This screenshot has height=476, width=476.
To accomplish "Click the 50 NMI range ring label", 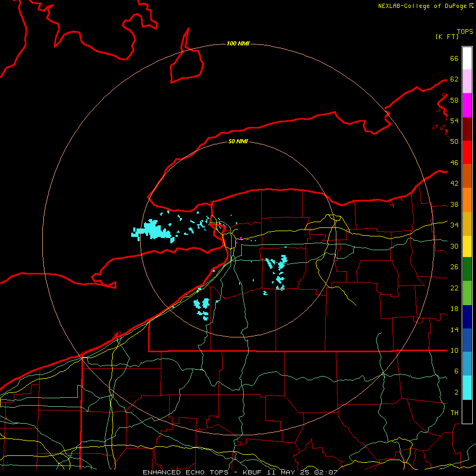I will click(238, 141).
